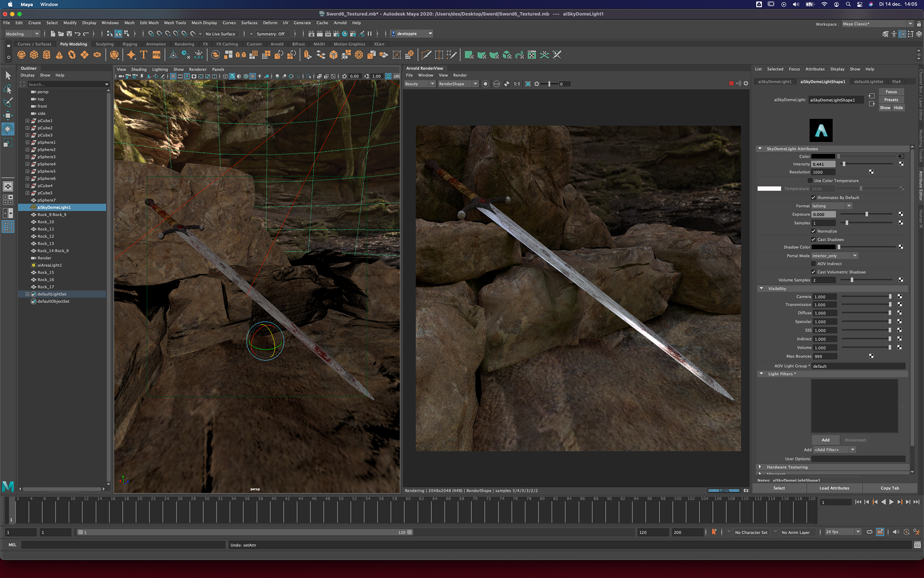Open the Arnold menu
The image size is (924, 578).
(x=340, y=23)
